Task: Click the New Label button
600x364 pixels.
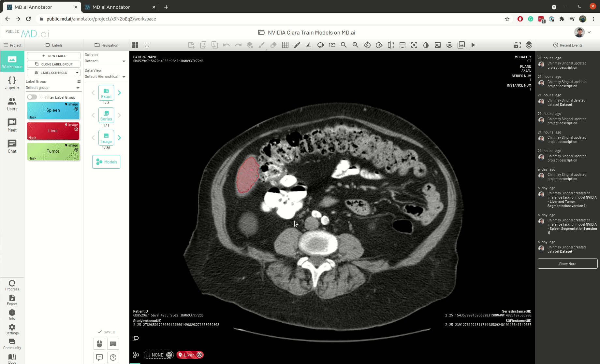Action: [x=54, y=56]
